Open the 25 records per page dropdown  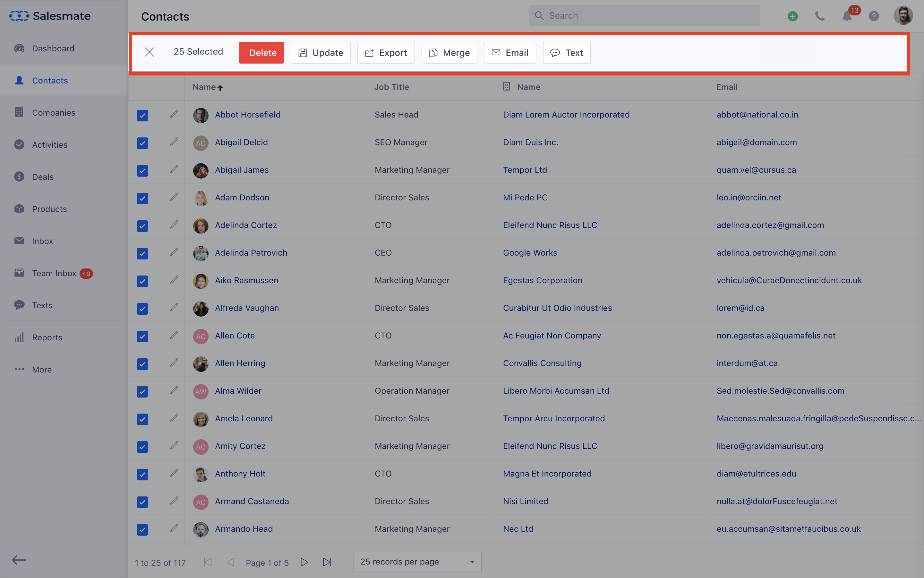(x=417, y=562)
